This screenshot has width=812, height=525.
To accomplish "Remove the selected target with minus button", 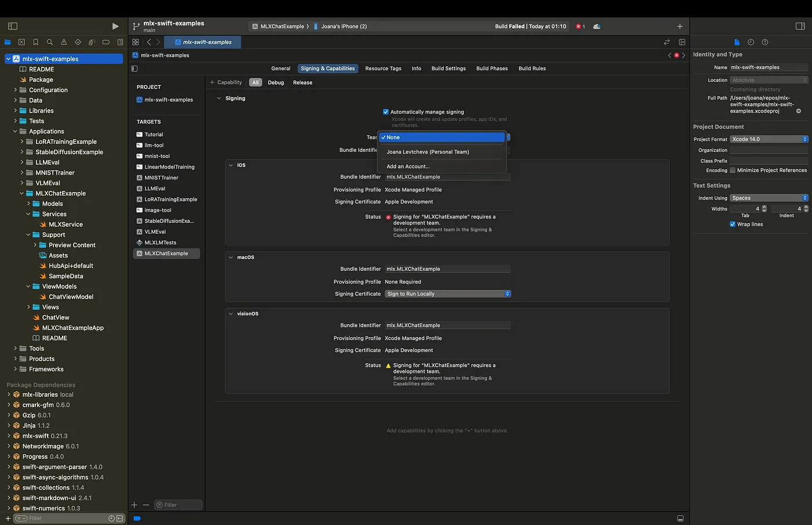I will coord(146,505).
